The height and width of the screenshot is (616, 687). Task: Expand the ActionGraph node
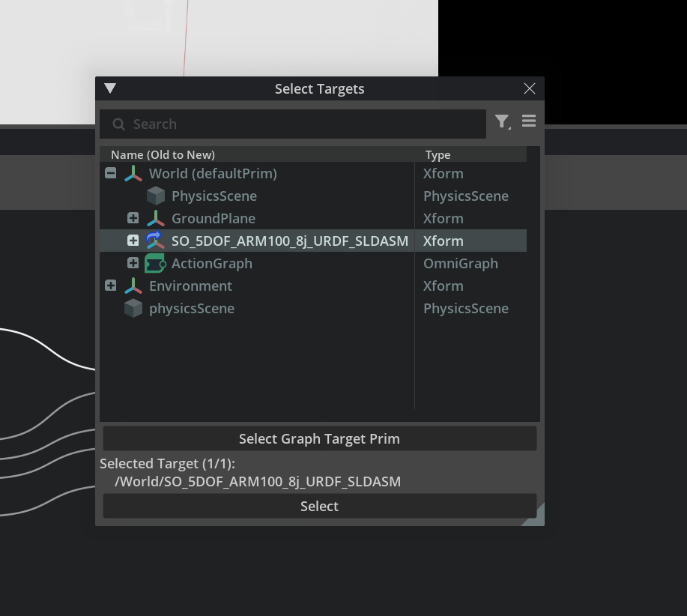tap(133, 263)
